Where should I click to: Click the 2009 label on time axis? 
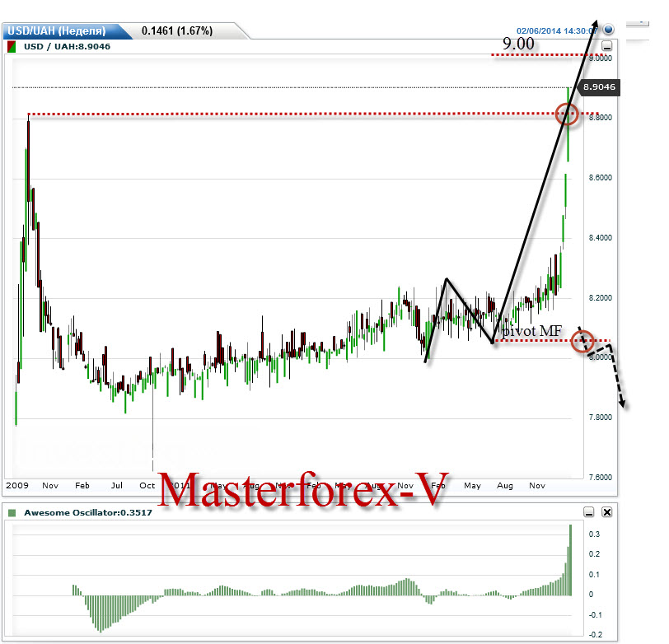point(17,485)
